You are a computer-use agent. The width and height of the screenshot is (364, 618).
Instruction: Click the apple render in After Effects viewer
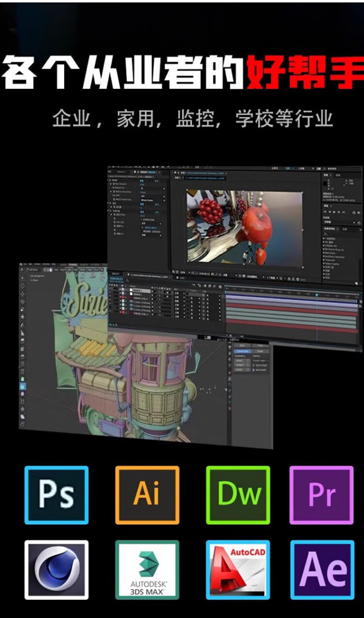[257, 226]
